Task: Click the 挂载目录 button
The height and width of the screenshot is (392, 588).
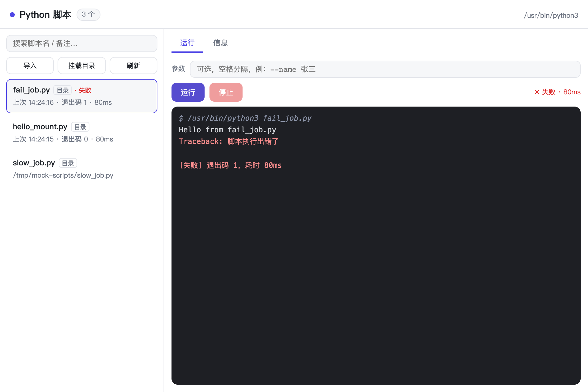Action: [x=82, y=66]
